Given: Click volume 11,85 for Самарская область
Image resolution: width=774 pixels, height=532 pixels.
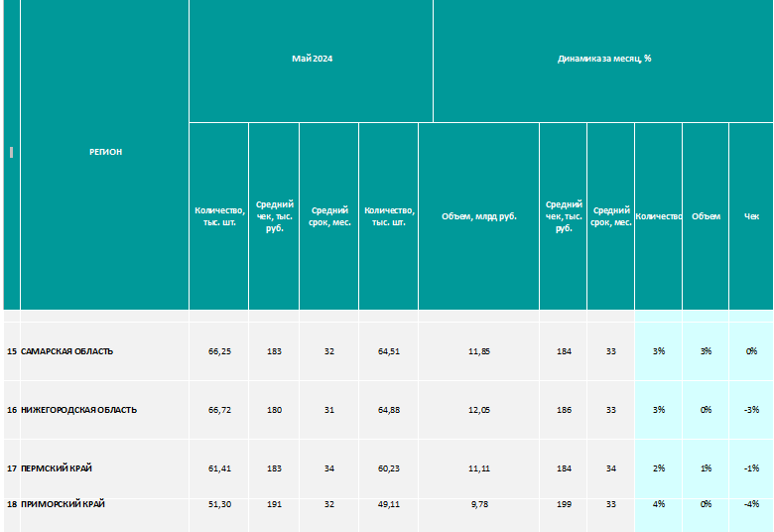Looking at the screenshot, I should tap(479, 351).
